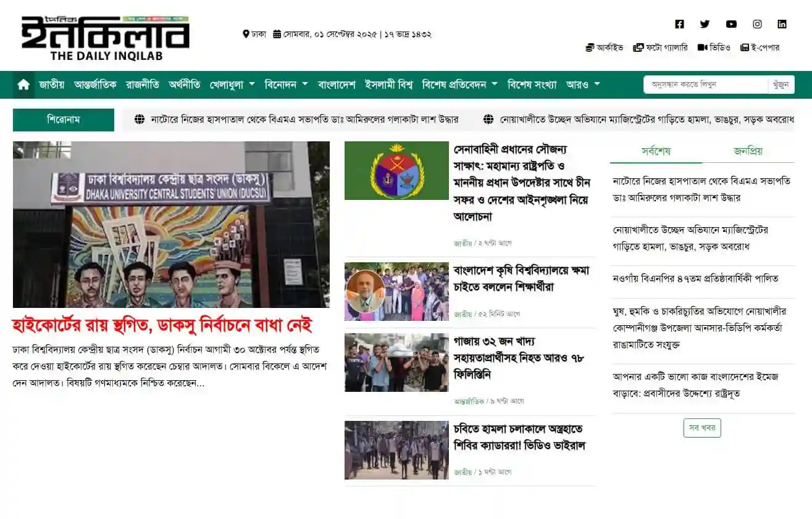Click inside the search input field
Image resolution: width=812 pixels, height=519 pixels.
(704, 84)
